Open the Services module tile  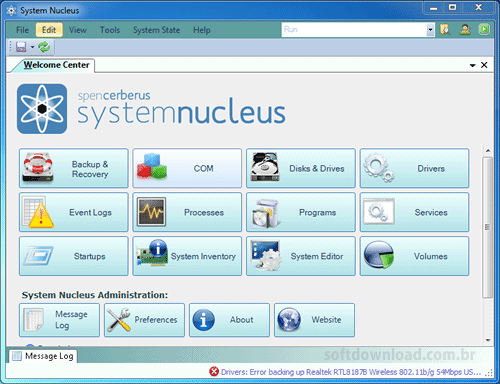pos(414,212)
